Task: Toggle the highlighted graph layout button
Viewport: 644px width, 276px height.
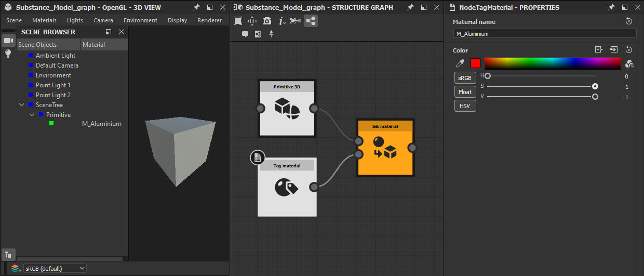Action: point(311,21)
